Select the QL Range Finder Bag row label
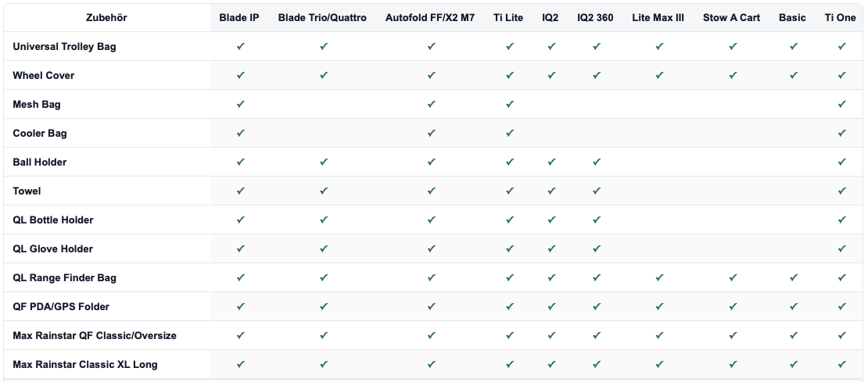 click(x=64, y=277)
